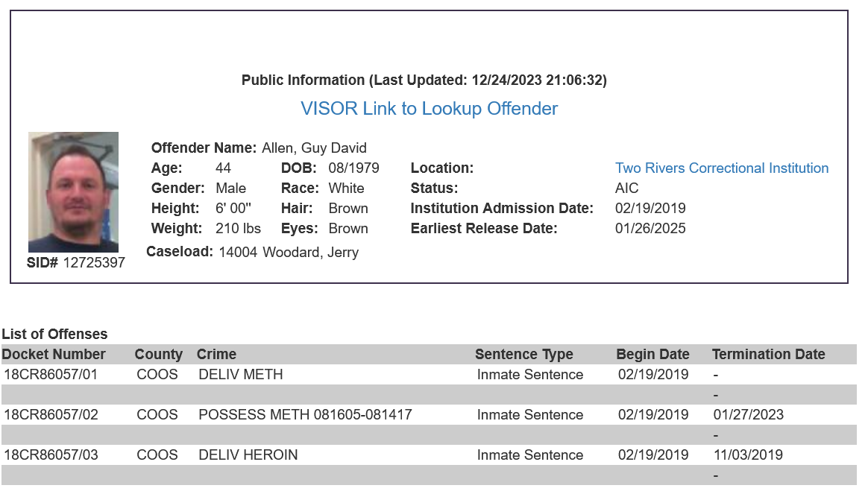This screenshot has width=868, height=494.
Task: Click docket number 18CR86057/03
Action: click(51, 455)
